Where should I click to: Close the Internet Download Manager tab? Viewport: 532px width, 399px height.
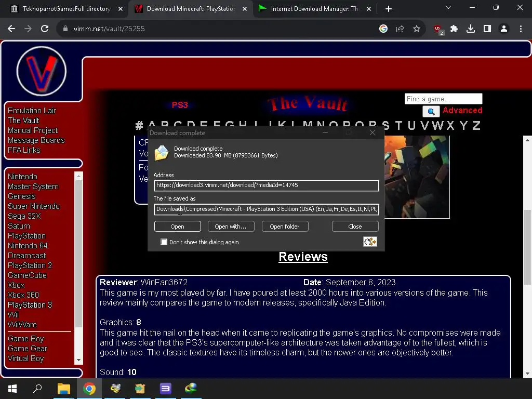(369, 9)
